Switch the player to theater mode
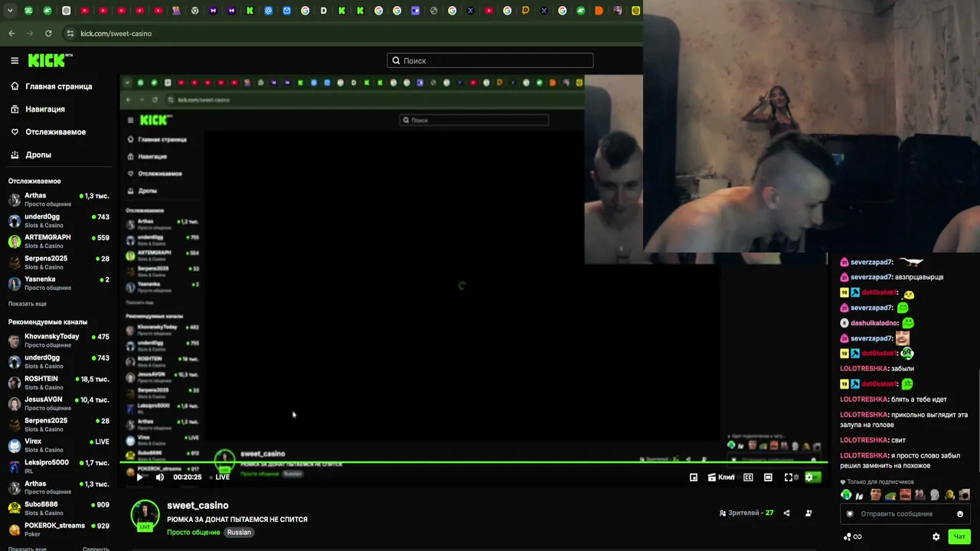The height and width of the screenshot is (551, 980). click(768, 477)
